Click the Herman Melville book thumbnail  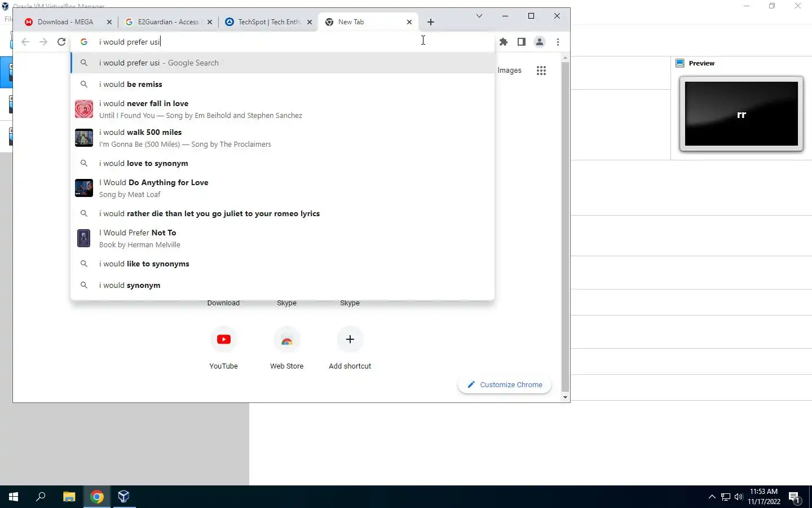coord(84,238)
